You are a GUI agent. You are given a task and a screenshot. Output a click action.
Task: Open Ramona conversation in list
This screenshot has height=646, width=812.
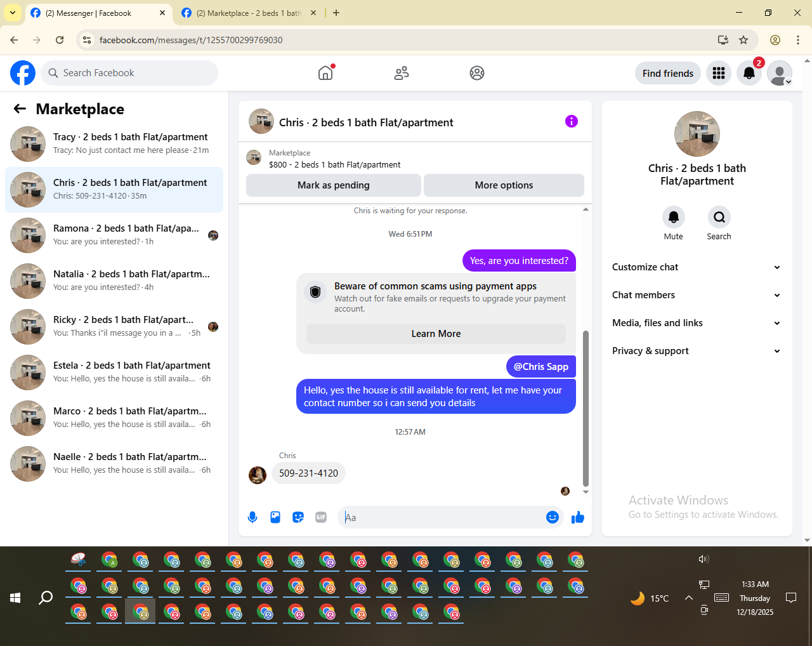coord(114,235)
